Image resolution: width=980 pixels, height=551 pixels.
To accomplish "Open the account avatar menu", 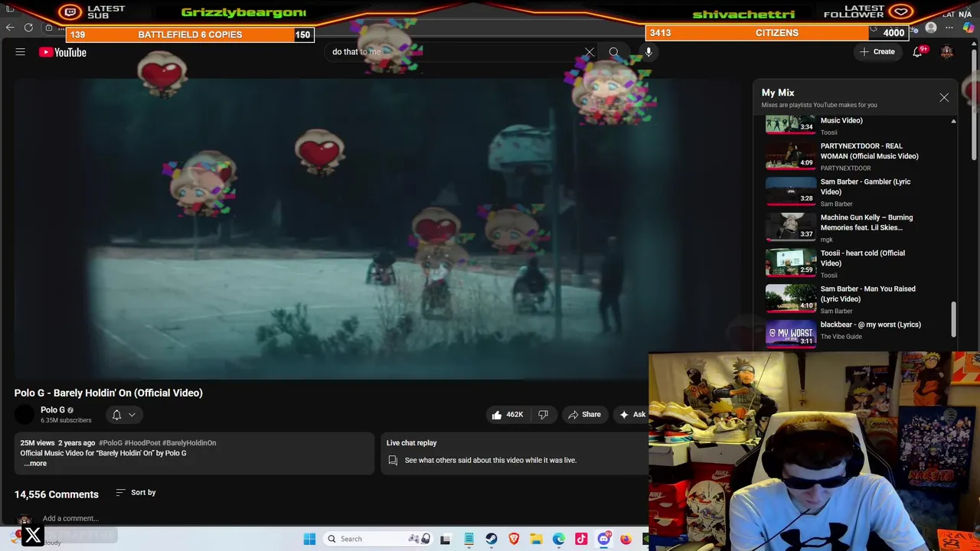I will 947,52.
